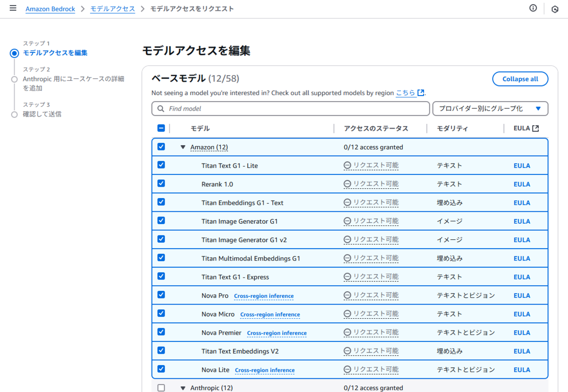The width and height of the screenshot is (568, 392).
Task: Click the search magnifier icon in Find model
Action: (161, 109)
